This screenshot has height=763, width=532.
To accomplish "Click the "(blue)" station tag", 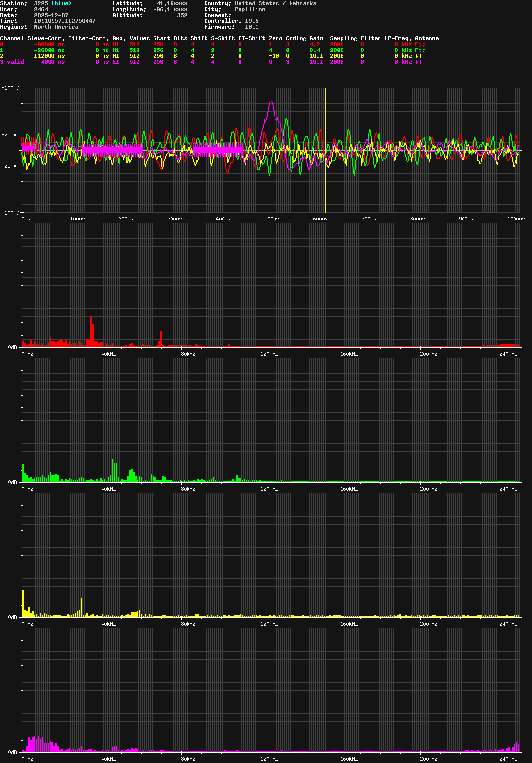I will (61, 3).
